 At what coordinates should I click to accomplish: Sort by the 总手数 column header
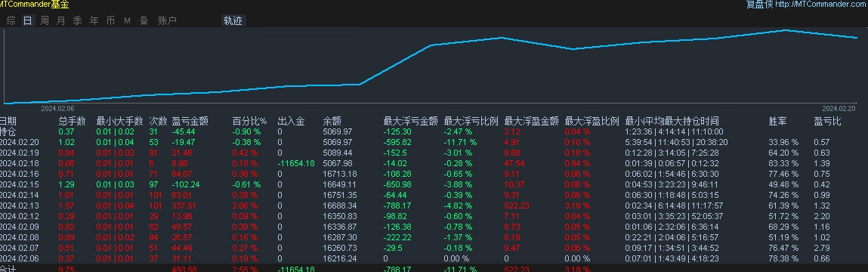[x=72, y=122]
